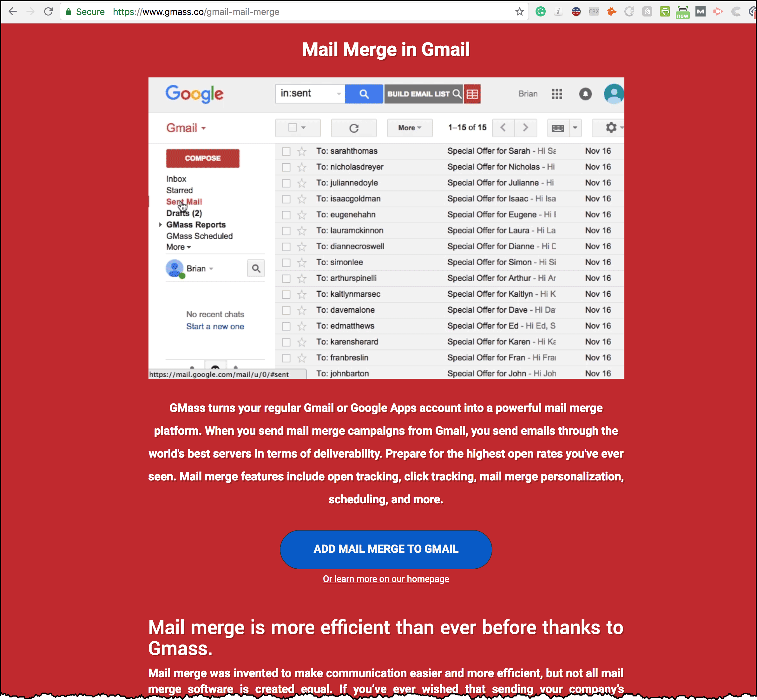Click the CRX extension icon
This screenshot has height=700, width=757.
pyautogui.click(x=593, y=12)
